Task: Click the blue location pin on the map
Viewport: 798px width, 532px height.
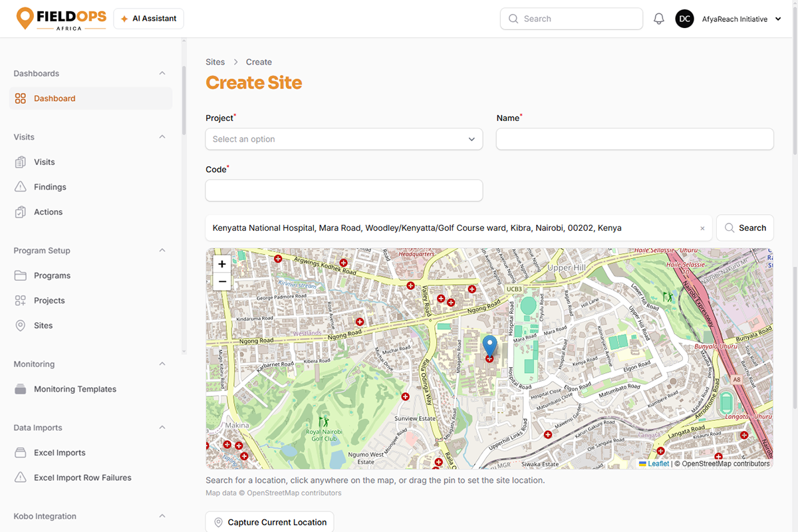Action: click(x=489, y=346)
